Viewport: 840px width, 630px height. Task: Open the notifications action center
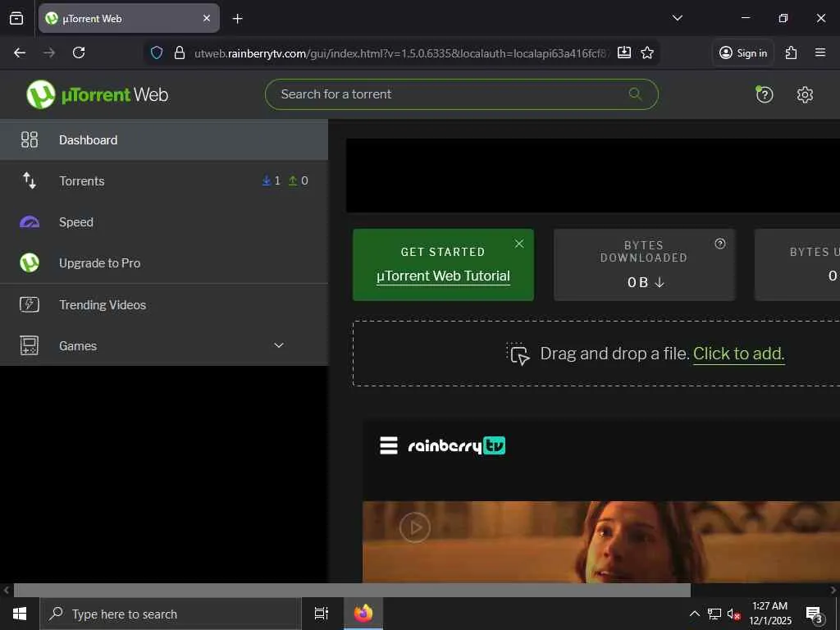pos(815,614)
